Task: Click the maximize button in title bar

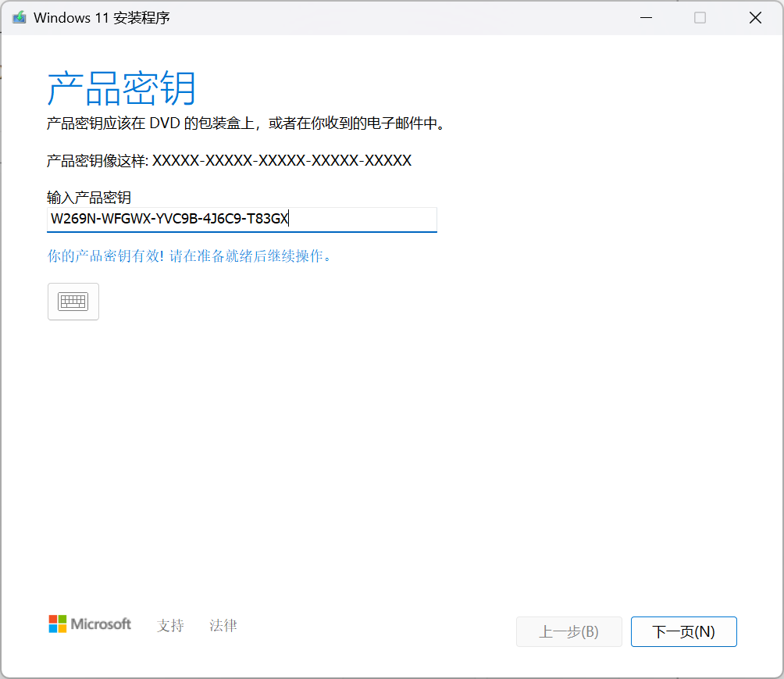Action: 700,18
